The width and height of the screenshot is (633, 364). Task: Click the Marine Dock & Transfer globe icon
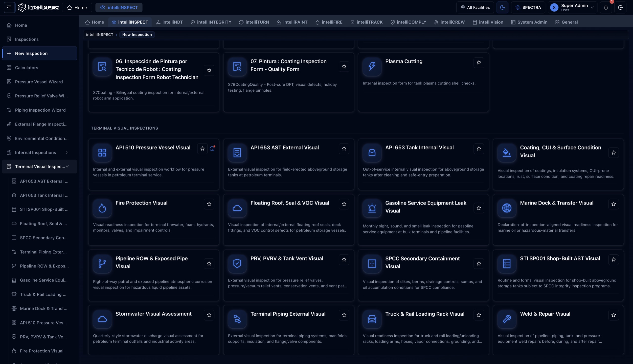pyautogui.click(x=507, y=208)
